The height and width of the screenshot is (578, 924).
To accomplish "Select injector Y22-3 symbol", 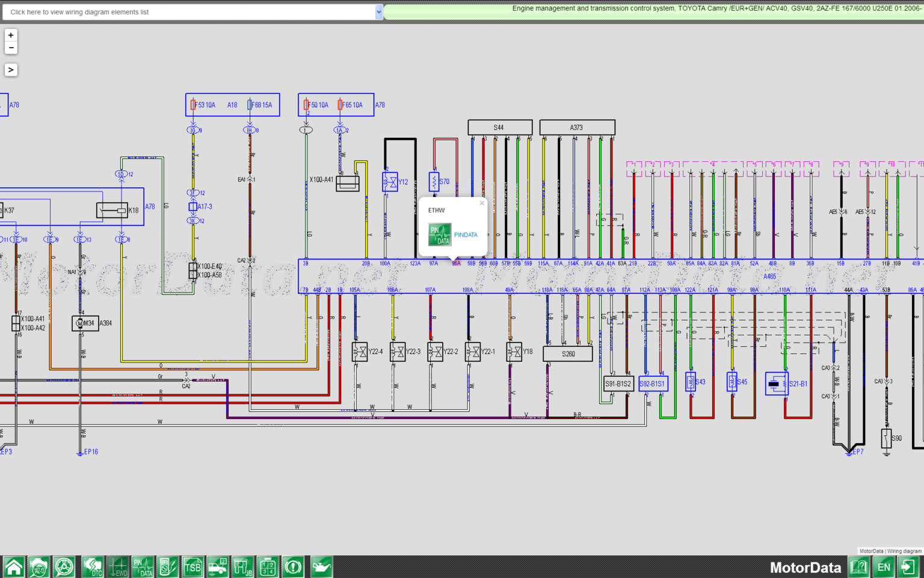I will pyautogui.click(x=397, y=352).
